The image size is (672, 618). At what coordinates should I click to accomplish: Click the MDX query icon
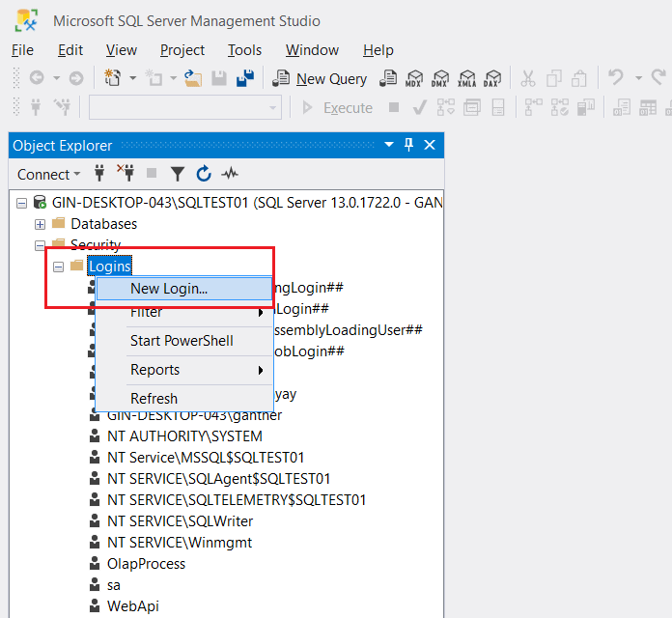tap(415, 78)
